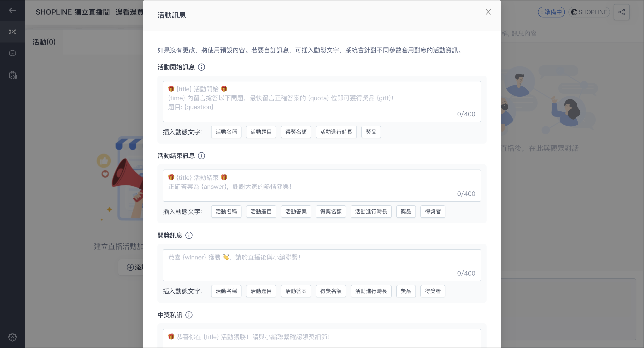Click the back arrow in the sidebar

pyautogui.click(x=12, y=11)
